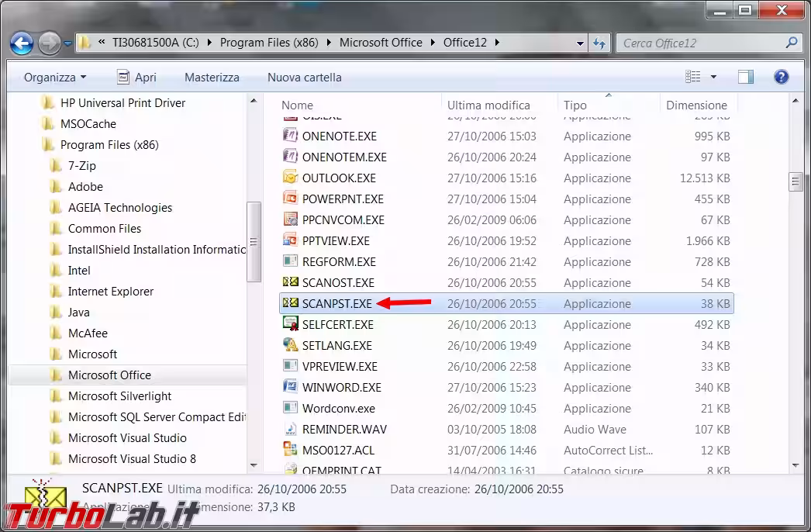Click the Nuova cartella button
Image resolution: width=811 pixels, height=532 pixels.
click(x=304, y=77)
